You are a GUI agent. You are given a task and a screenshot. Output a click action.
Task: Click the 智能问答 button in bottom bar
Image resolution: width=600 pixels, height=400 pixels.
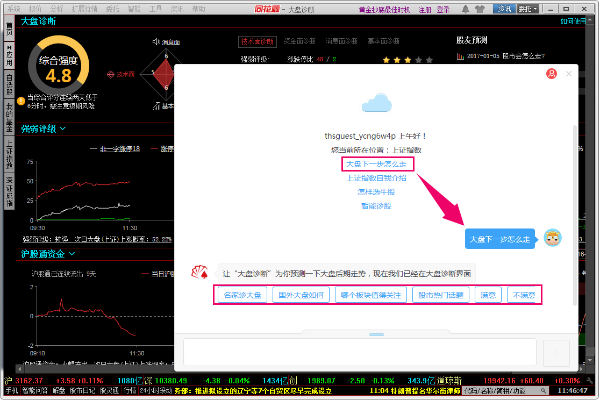pyautogui.click(x=35, y=391)
